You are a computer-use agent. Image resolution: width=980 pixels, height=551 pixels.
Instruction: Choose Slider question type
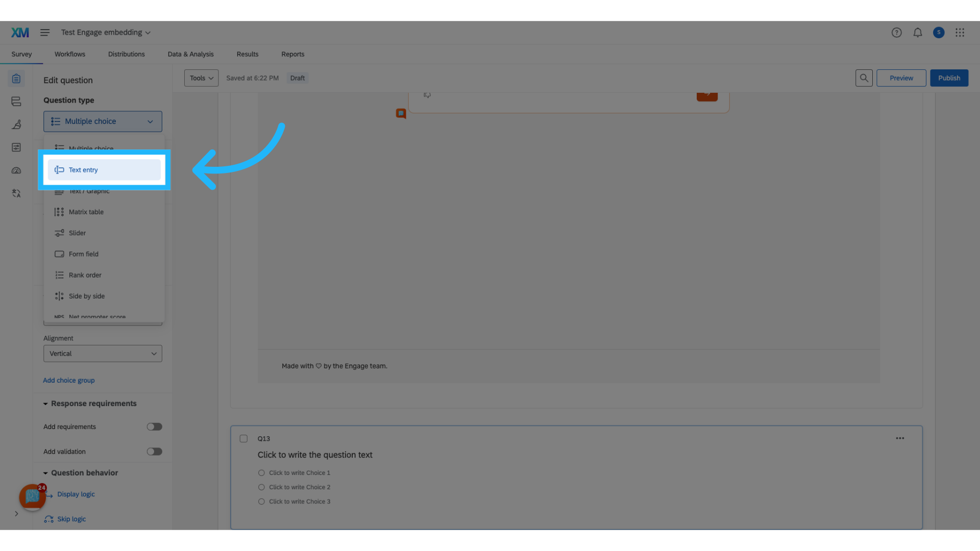click(104, 233)
